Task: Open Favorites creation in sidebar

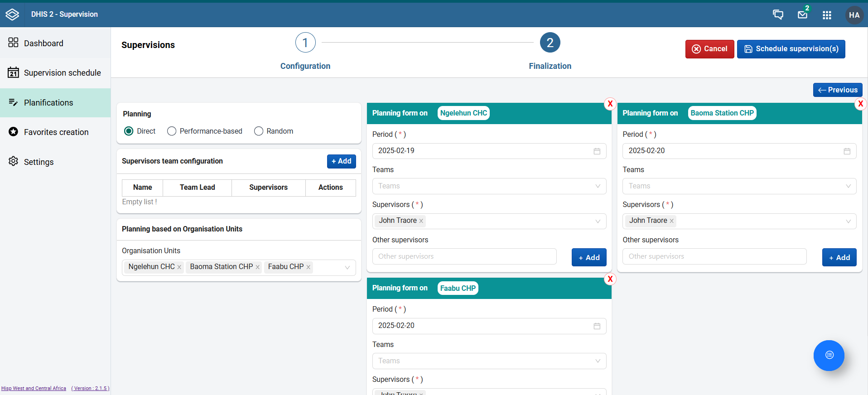Action: coord(55,132)
